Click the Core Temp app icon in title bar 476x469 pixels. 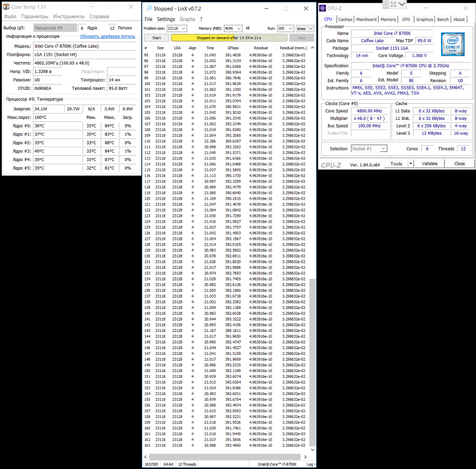[x=6, y=7]
